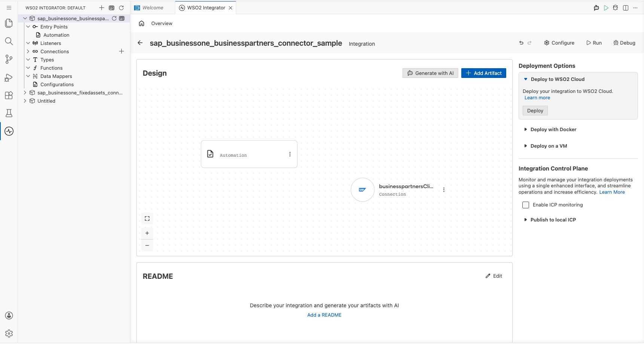Open Learn More link for Integration Control Plane
The width and height of the screenshot is (644, 344).
point(612,192)
